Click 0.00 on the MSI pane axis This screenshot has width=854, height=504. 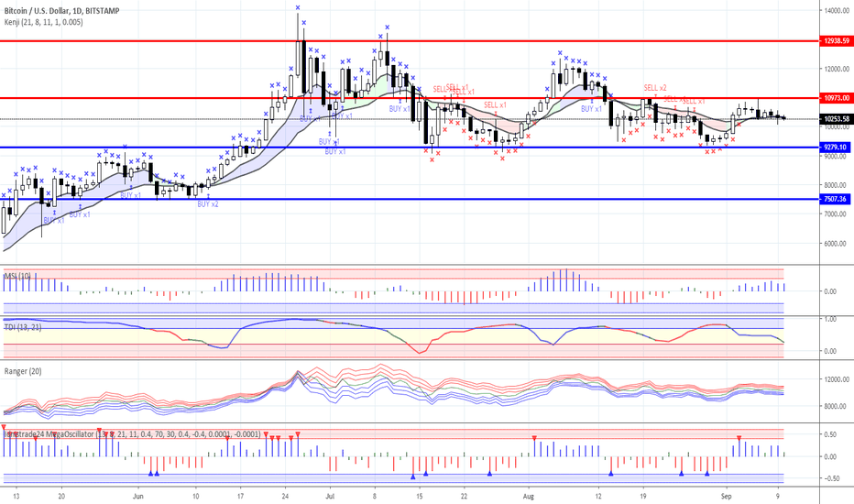tap(830, 291)
